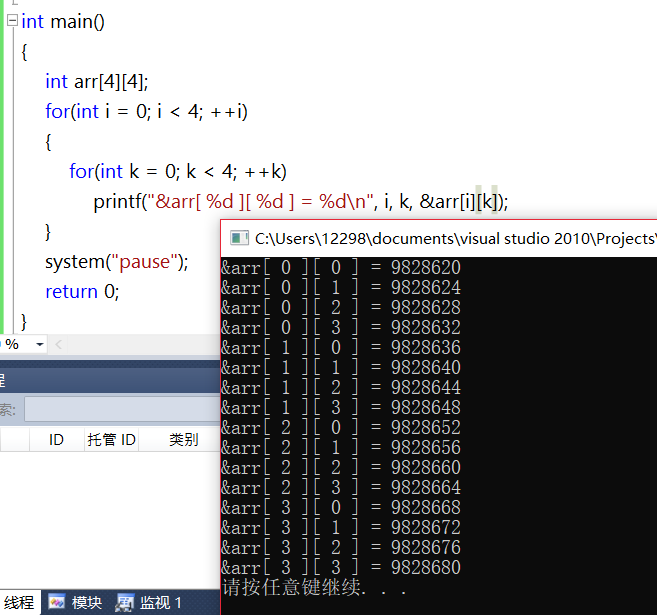Click console output line &arr[ 3 ][ 1 ] = 9828672

coord(341,527)
